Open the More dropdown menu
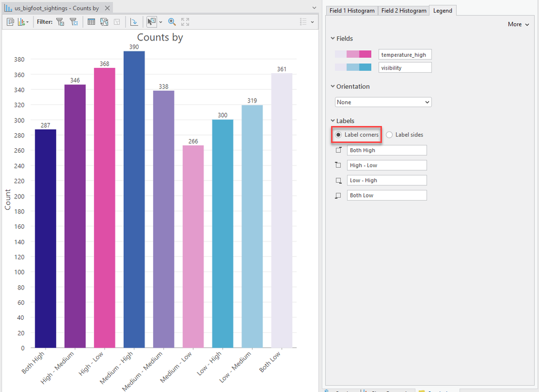 (x=518, y=24)
